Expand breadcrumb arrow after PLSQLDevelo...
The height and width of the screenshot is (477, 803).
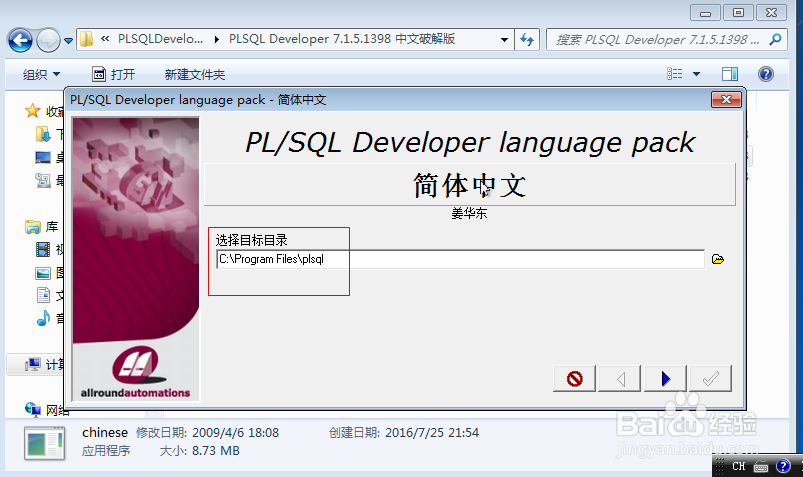217,39
